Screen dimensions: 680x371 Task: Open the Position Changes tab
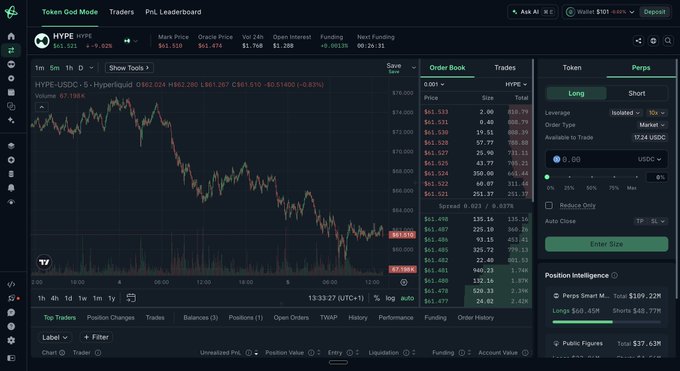pyautogui.click(x=111, y=318)
